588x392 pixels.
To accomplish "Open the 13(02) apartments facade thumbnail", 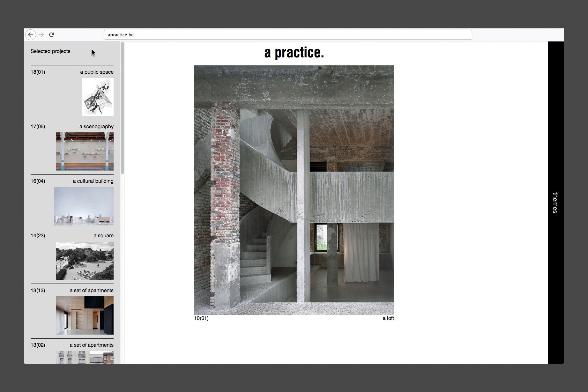I will coord(85,357).
